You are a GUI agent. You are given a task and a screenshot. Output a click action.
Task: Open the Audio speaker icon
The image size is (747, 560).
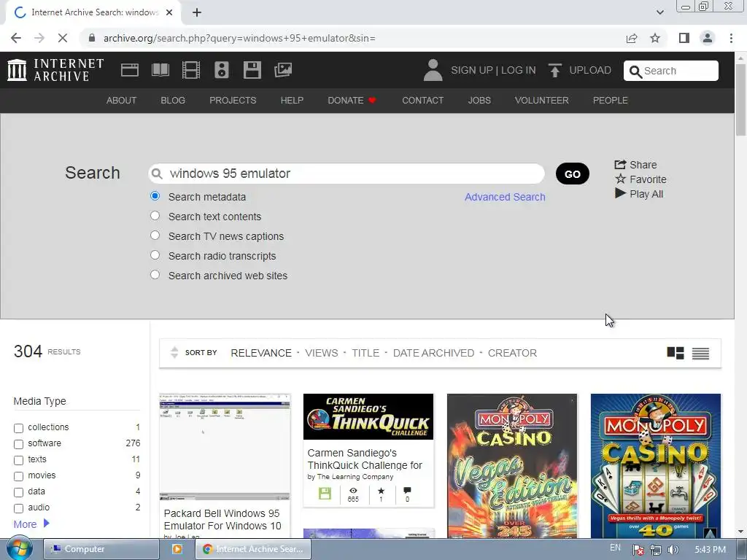click(222, 70)
